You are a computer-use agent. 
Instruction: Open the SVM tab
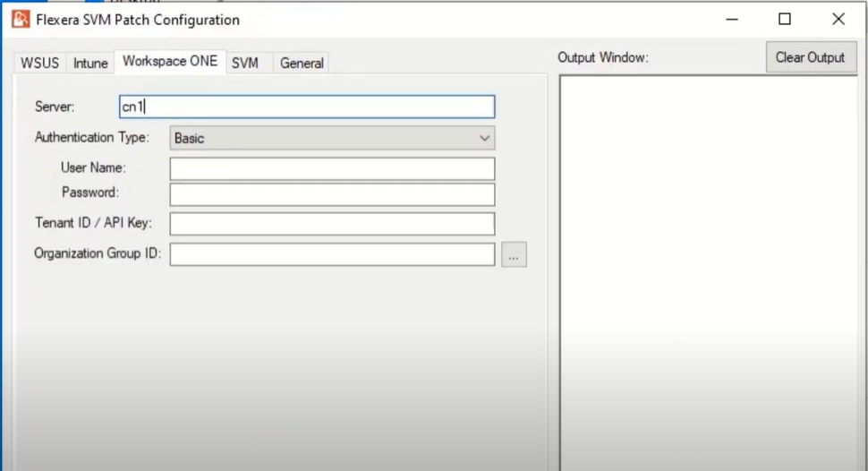point(245,64)
